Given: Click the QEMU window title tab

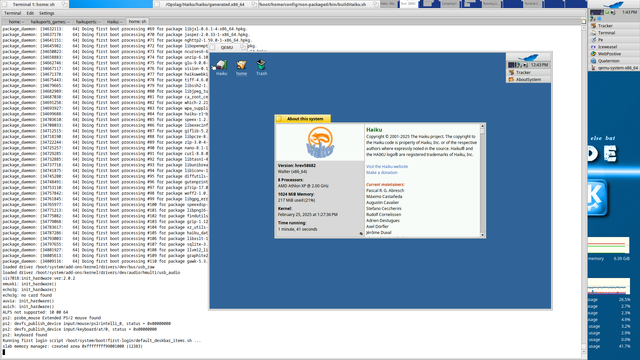Looking at the screenshot, I should coord(227,47).
